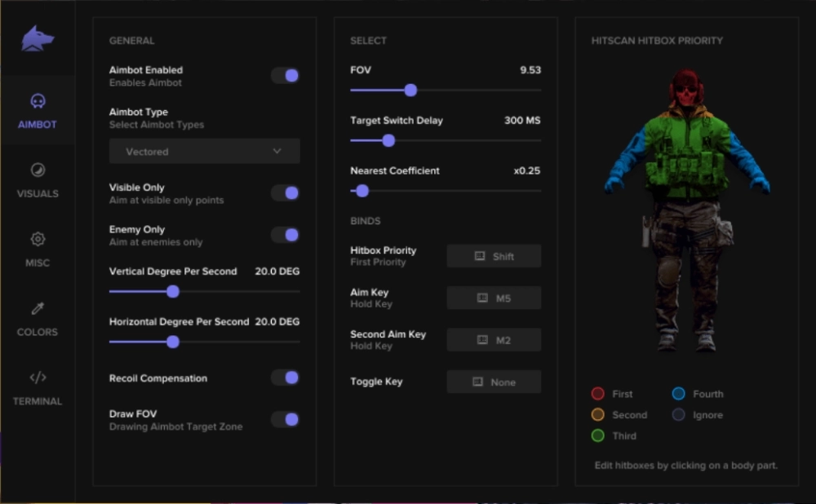816x504 pixels.
Task: Toggle off Visible Only
Action: pos(286,192)
